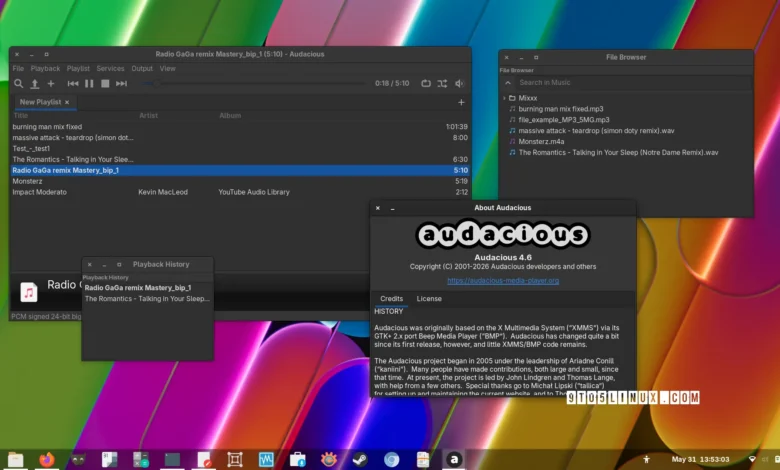Click the playback seek slider

coord(254,84)
